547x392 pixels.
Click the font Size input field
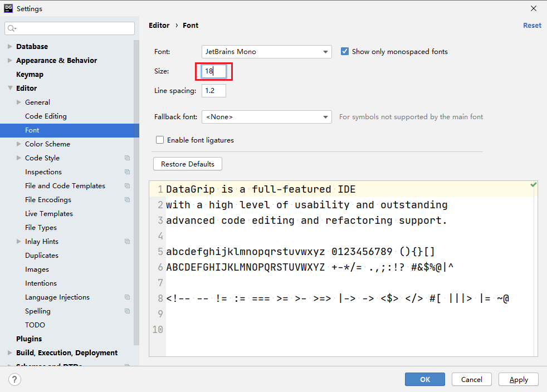click(x=214, y=71)
